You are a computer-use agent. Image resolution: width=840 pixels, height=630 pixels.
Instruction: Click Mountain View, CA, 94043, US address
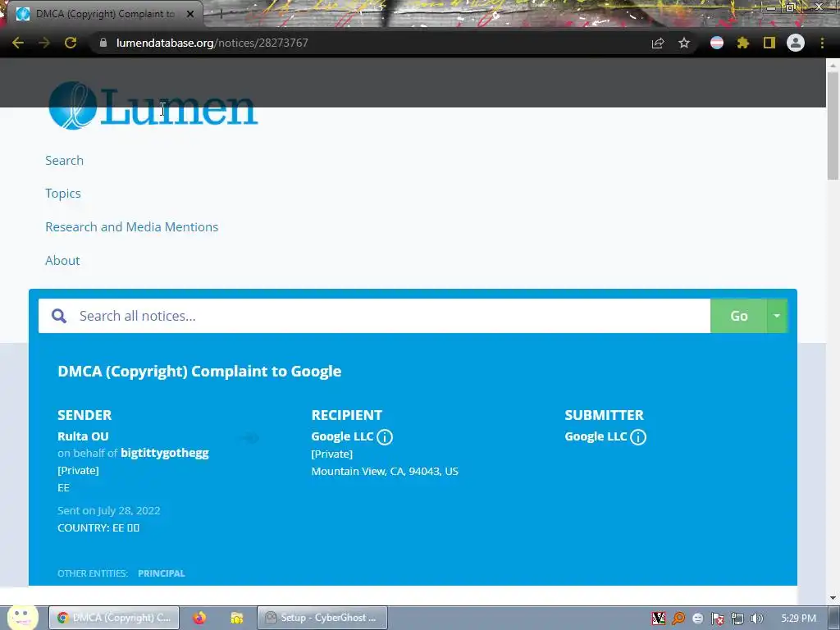pos(385,472)
